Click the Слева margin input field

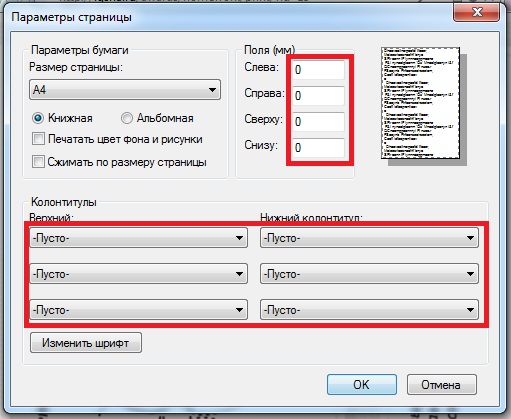pyautogui.click(x=318, y=70)
